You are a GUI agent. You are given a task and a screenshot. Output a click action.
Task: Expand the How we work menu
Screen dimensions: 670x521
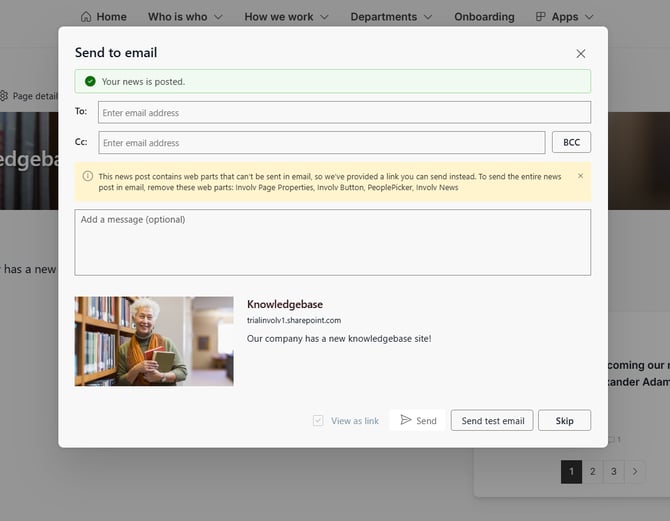[x=288, y=17]
